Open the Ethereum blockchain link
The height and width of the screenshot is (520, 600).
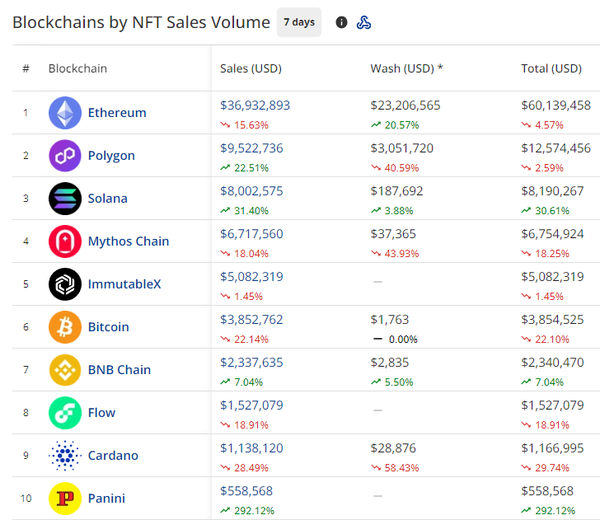click(117, 113)
